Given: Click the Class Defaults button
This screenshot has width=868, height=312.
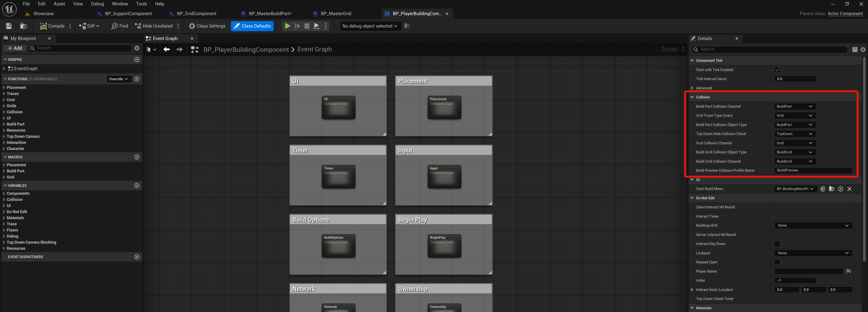Looking at the screenshot, I should pos(252,26).
